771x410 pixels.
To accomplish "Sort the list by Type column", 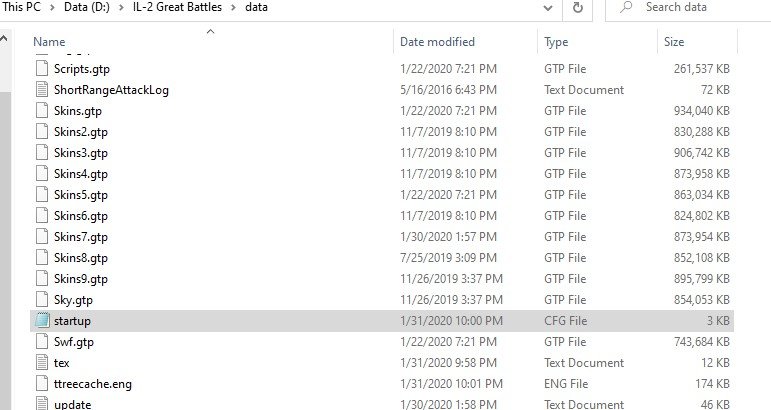I will (x=556, y=42).
